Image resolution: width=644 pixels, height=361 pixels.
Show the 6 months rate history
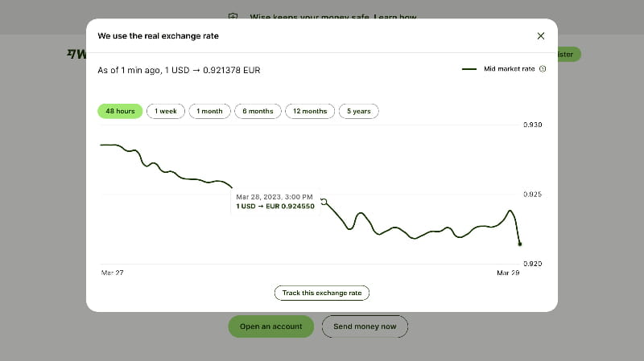click(x=258, y=111)
